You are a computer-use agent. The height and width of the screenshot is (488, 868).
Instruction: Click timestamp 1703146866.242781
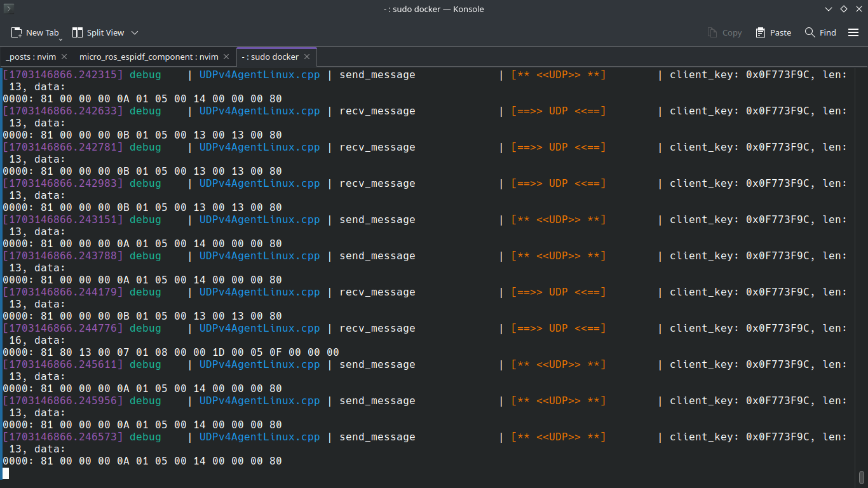pos(63,147)
